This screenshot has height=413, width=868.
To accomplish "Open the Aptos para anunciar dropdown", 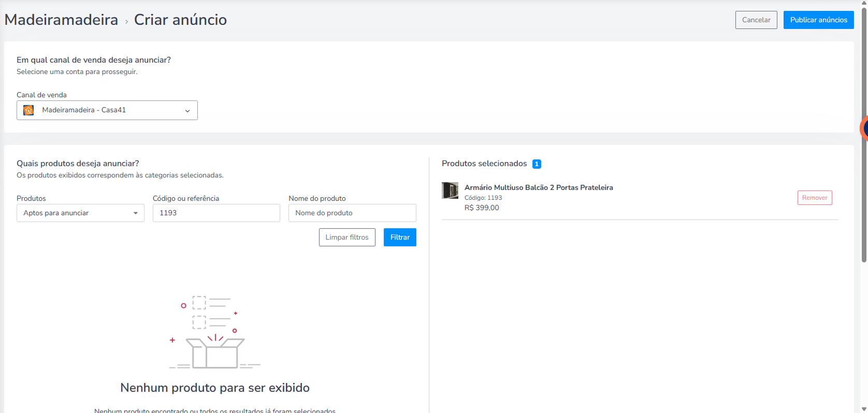I will (x=80, y=213).
